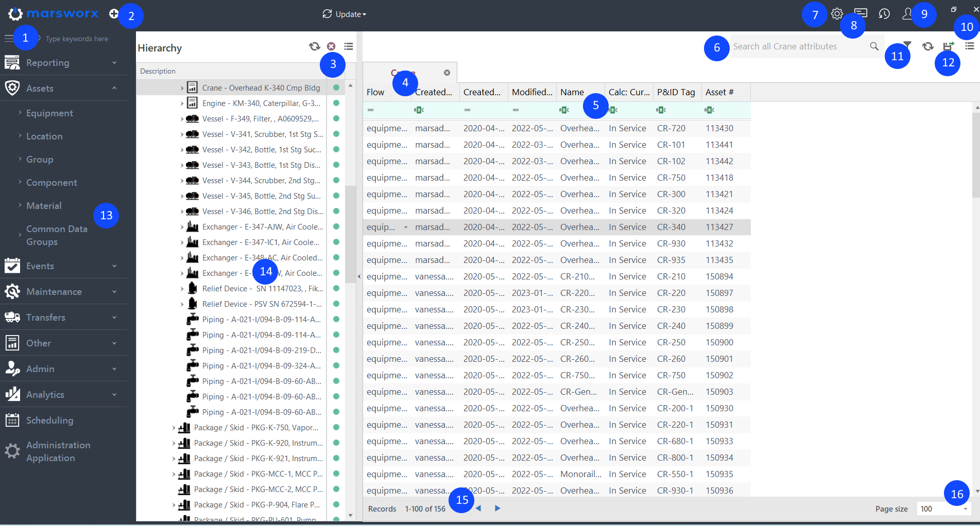The height and width of the screenshot is (526, 980).
Task: Click the Events calendar-check icon
Action: click(x=12, y=266)
